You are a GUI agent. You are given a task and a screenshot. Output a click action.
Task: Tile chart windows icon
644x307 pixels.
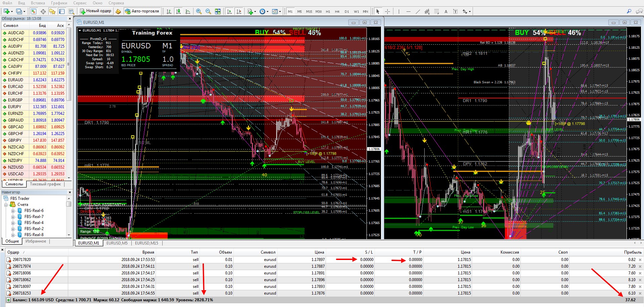tap(218, 11)
